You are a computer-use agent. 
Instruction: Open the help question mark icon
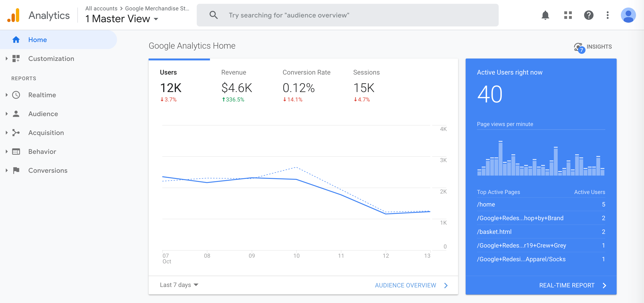(589, 15)
